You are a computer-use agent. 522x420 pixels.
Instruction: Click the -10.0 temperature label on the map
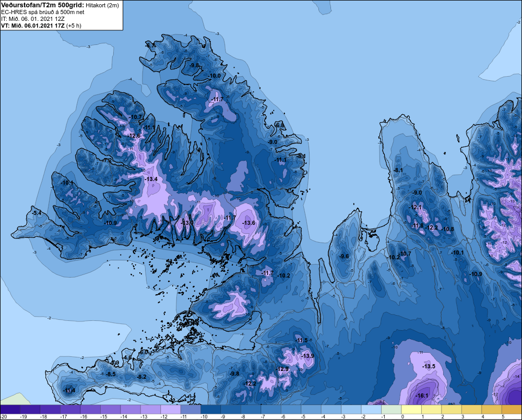point(215,76)
